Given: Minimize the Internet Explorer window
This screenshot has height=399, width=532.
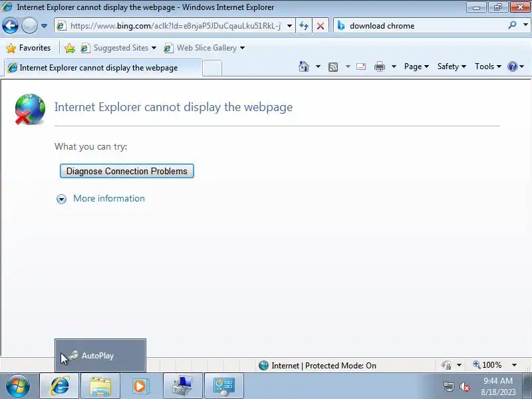Looking at the screenshot, I should tap(476, 7).
